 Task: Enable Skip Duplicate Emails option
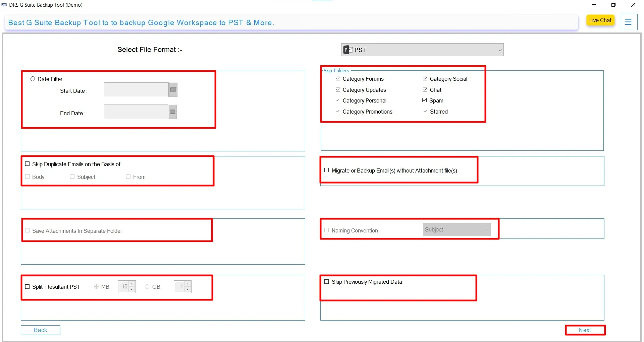[28, 164]
